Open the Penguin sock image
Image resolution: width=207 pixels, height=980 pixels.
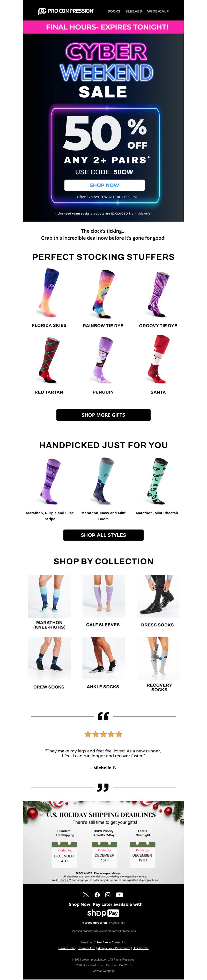pyautogui.click(x=103, y=360)
